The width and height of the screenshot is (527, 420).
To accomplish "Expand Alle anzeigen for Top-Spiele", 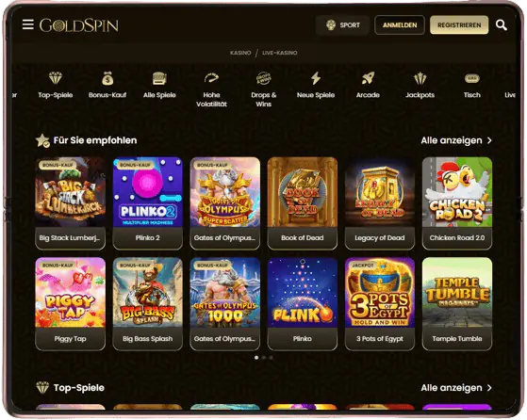I will (456, 388).
